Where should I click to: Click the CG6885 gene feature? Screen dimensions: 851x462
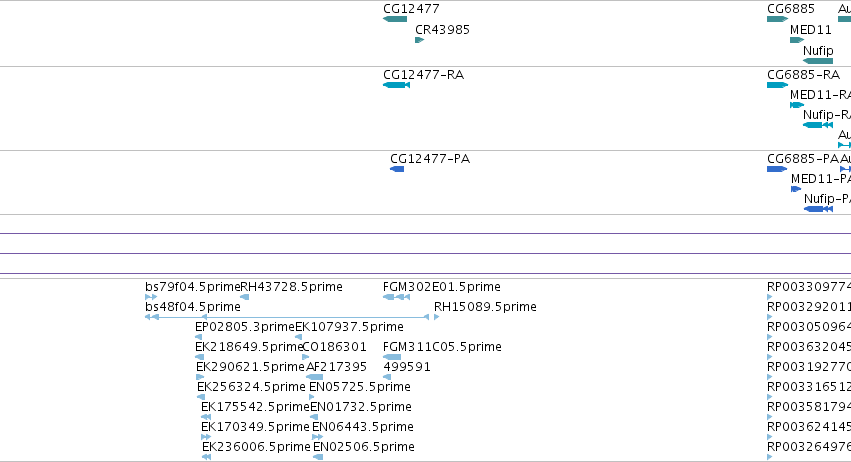(777, 19)
